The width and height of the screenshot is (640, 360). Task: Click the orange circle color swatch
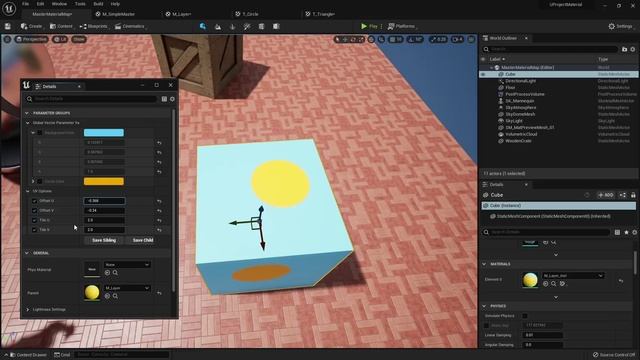tap(104, 181)
